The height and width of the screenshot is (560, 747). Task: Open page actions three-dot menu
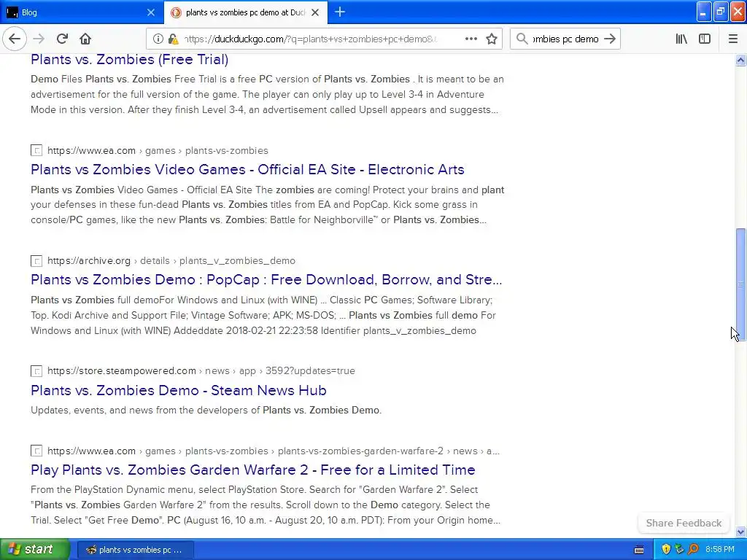point(471,39)
